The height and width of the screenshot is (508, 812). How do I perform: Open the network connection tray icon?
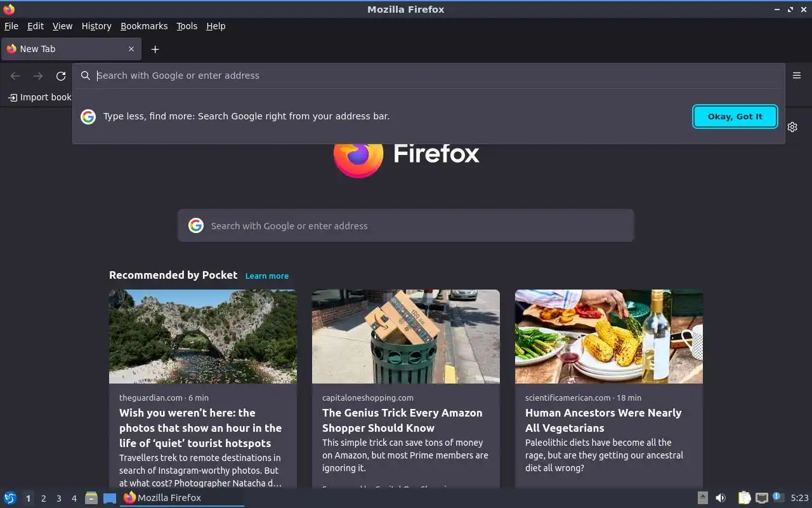click(x=762, y=498)
